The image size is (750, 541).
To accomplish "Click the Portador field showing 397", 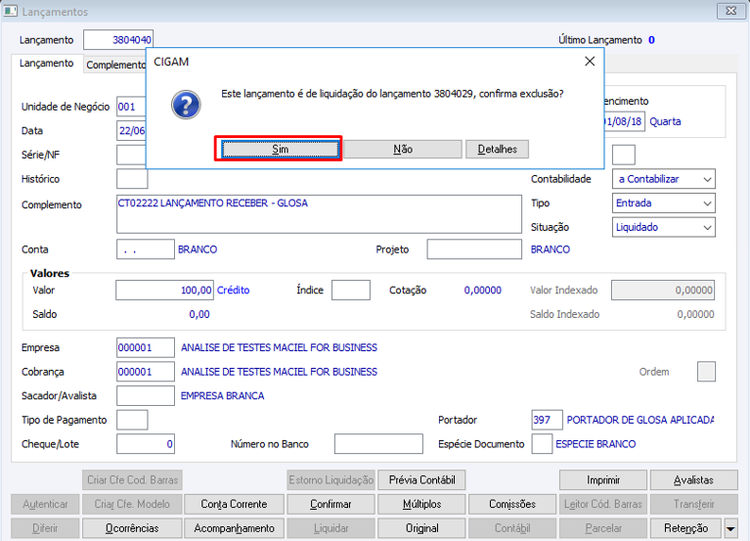I will 547,420.
